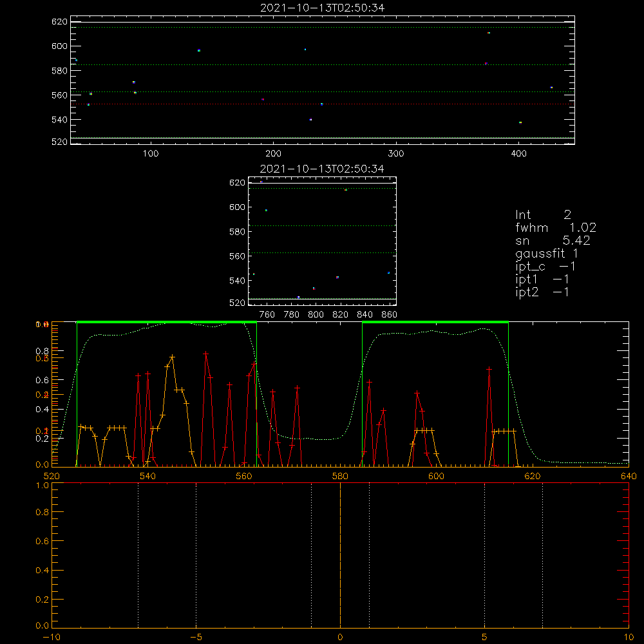The height and width of the screenshot is (644, 644).
Task: Click the orange peak near 545 in profile plot
Action: [173, 357]
